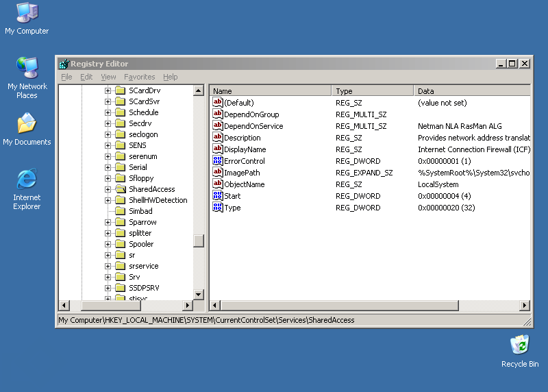Click the string icon beside DependOnGroup

click(217, 114)
